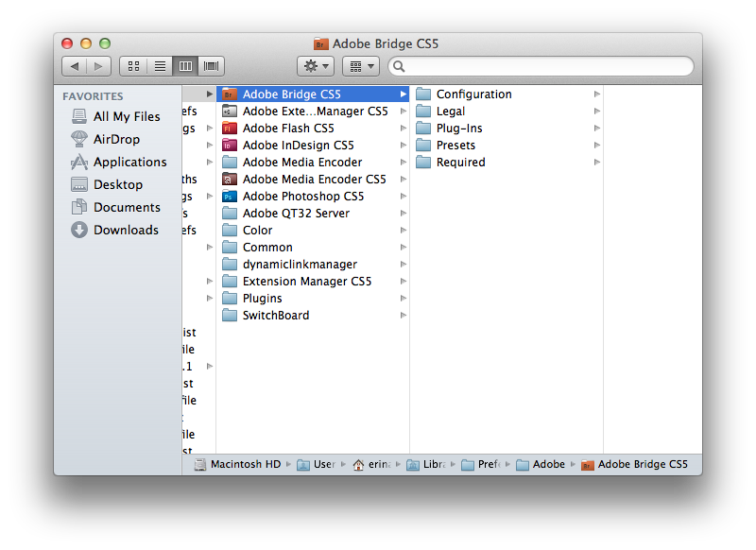The height and width of the screenshot is (550, 756).
Task: Select the Adobe Photoshop CS5 folder icon
Action: point(230,197)
